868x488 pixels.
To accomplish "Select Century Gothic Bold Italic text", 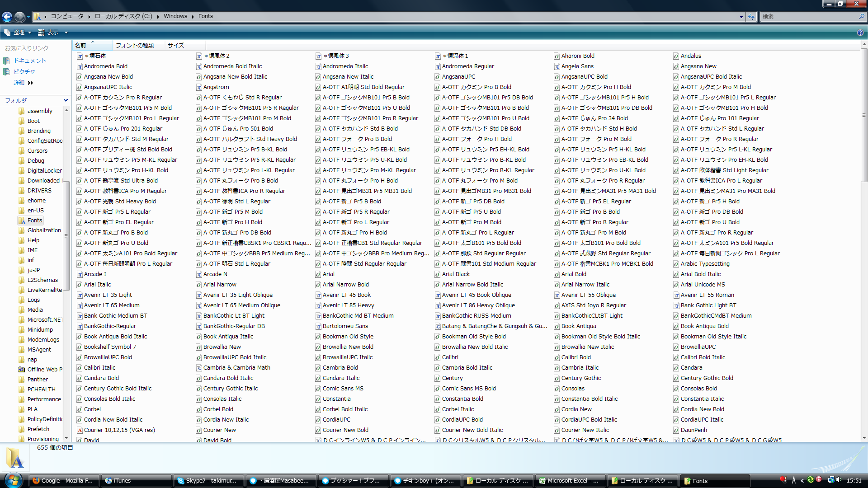I will pyautogui.click(x=118, y=389).
